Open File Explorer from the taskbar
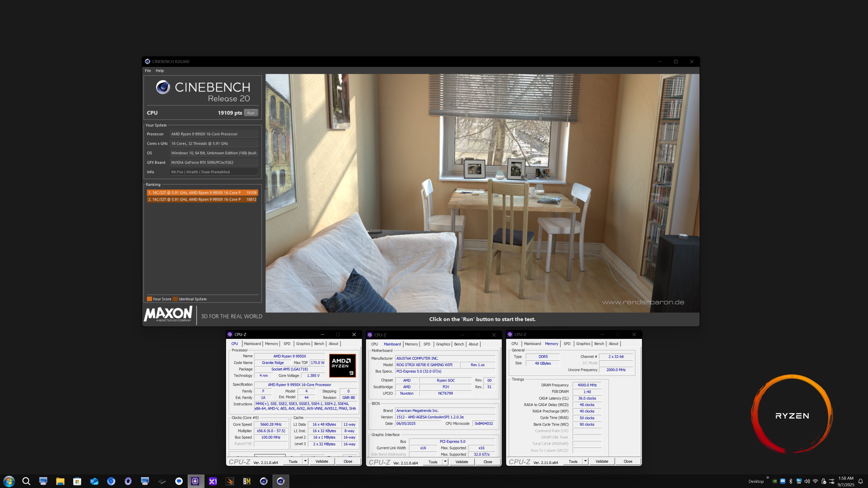This screenshot has height=488, width=868. pyautogui.click(x=60, y=481)
